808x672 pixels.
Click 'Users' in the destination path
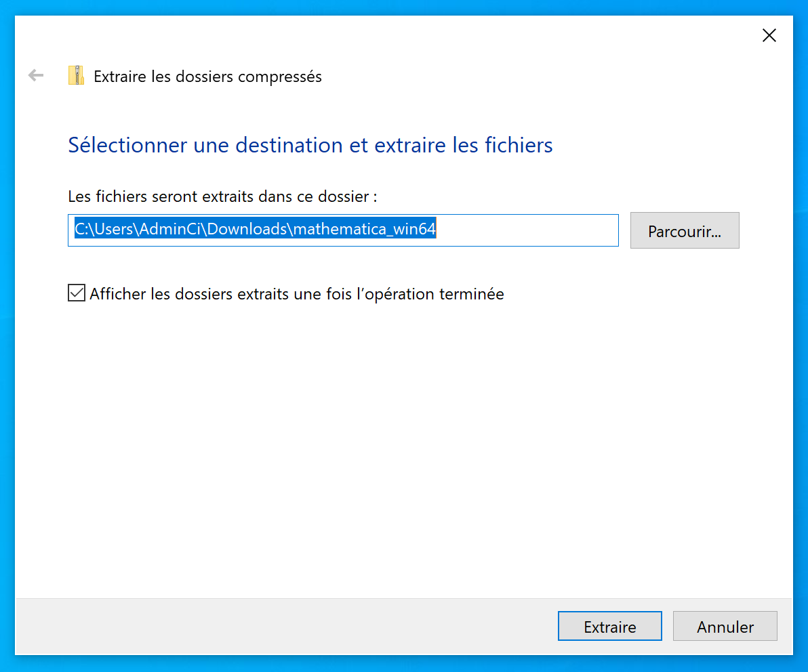coord(115,230)
